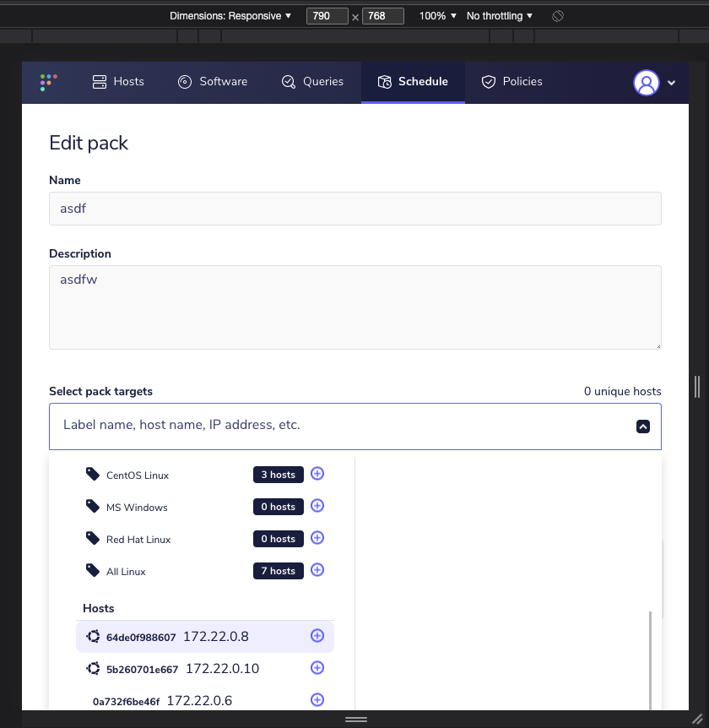The height and width of the screenshot is (728, 709).
Task: Click Ubuntu icon for host 64de0f988607
Action: pos(93,636)
